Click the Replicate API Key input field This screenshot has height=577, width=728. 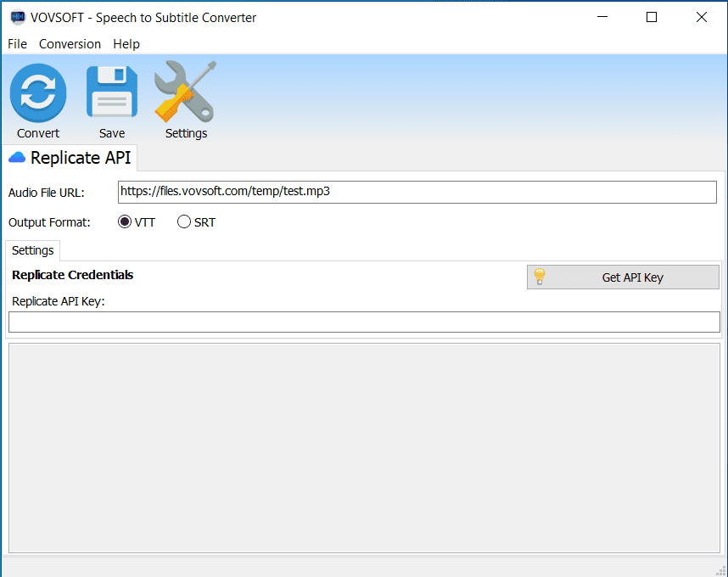coord(364,322)
